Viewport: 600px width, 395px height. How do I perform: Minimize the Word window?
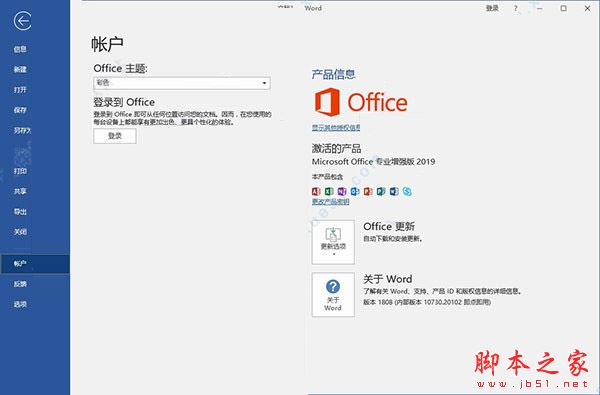point(540,8)
